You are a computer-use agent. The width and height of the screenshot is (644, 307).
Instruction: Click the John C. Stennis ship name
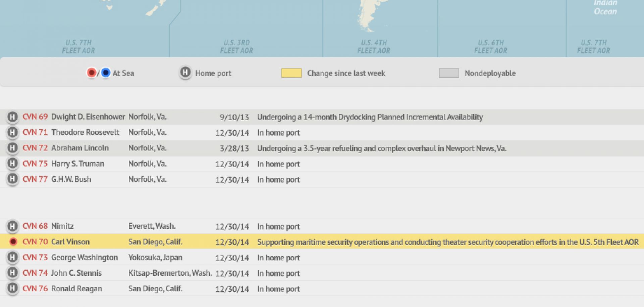76,273
